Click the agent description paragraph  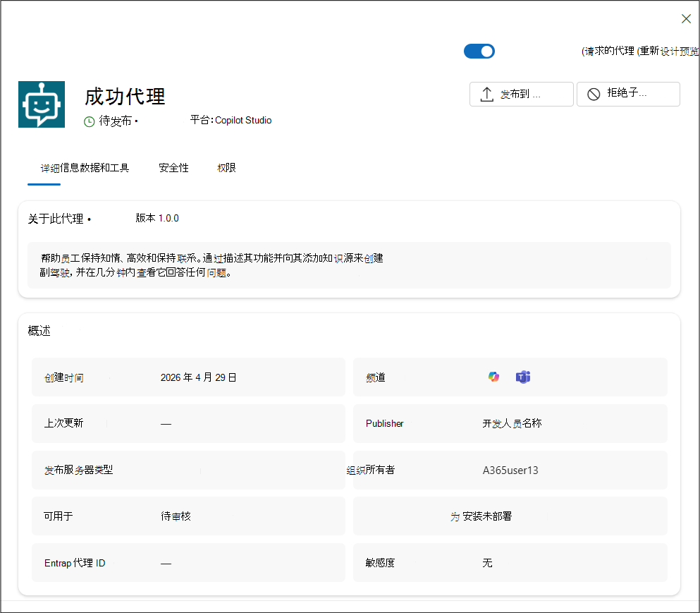[x=211, y=265]
